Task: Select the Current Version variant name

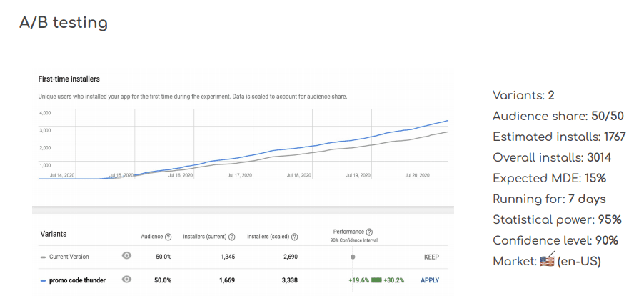Action: click(69, 257)
